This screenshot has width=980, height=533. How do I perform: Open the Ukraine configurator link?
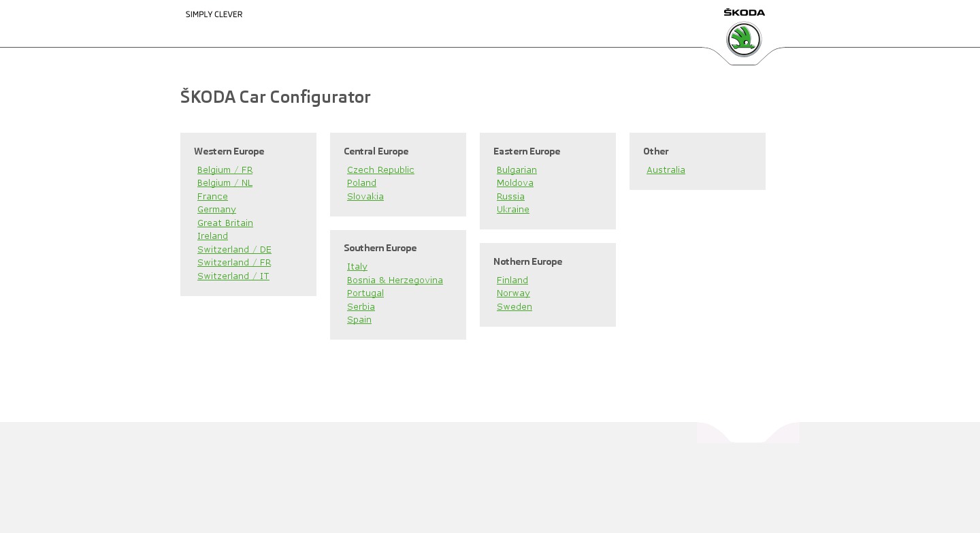tap(513, 210)
